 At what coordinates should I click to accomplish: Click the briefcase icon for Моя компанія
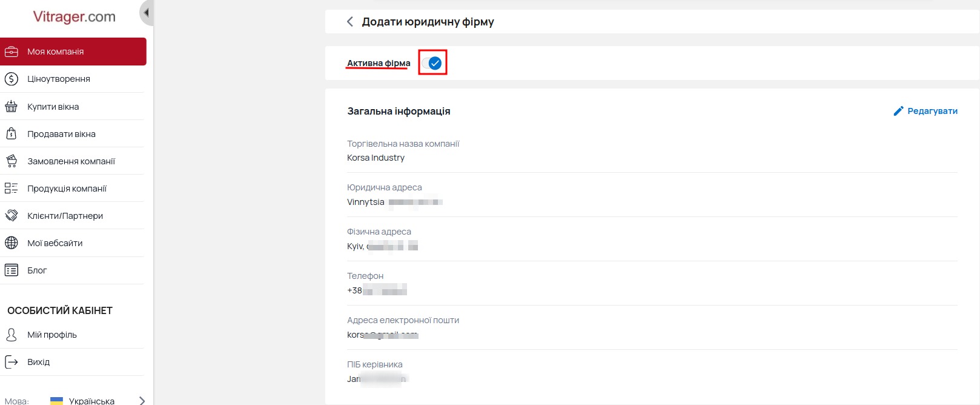tap(12, 52)
